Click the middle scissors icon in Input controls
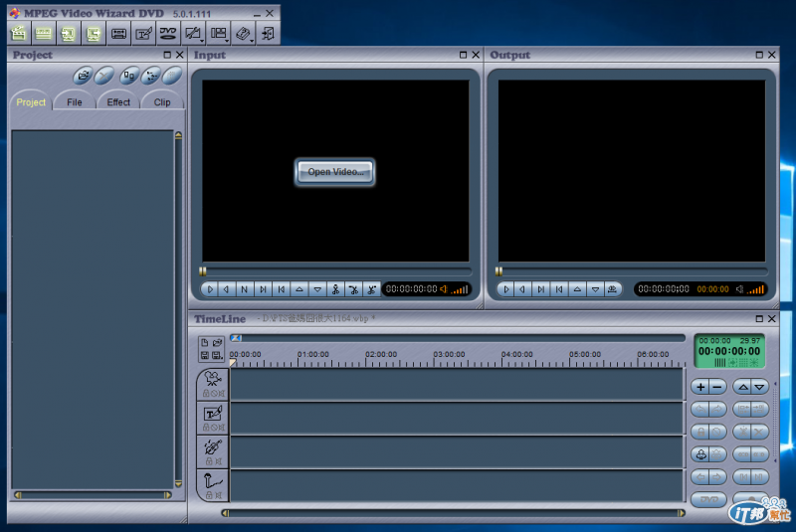The image size is (796, 532). click(x=354, y=289)
